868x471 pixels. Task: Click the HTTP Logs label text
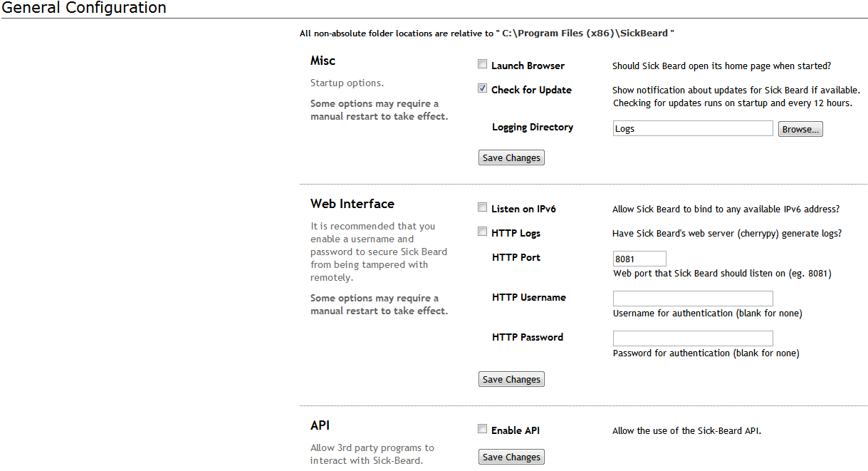pyautogui.click(x=516, y=233)
